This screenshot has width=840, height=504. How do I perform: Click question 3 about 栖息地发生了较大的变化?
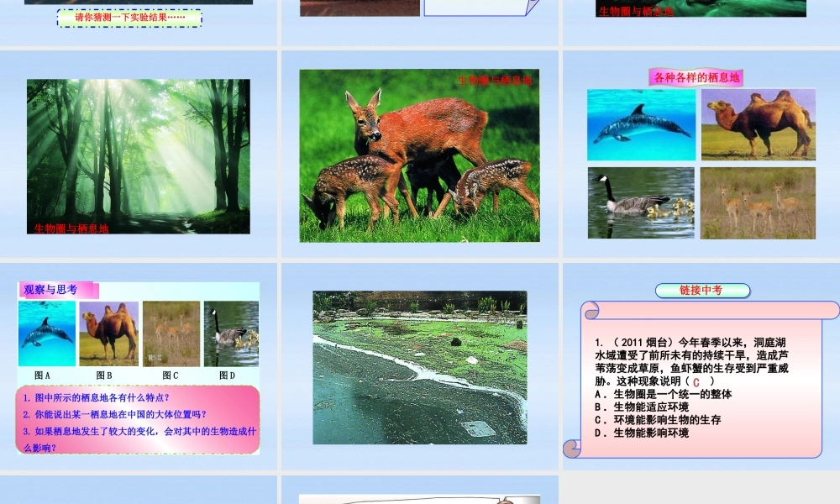click(139, 439)
